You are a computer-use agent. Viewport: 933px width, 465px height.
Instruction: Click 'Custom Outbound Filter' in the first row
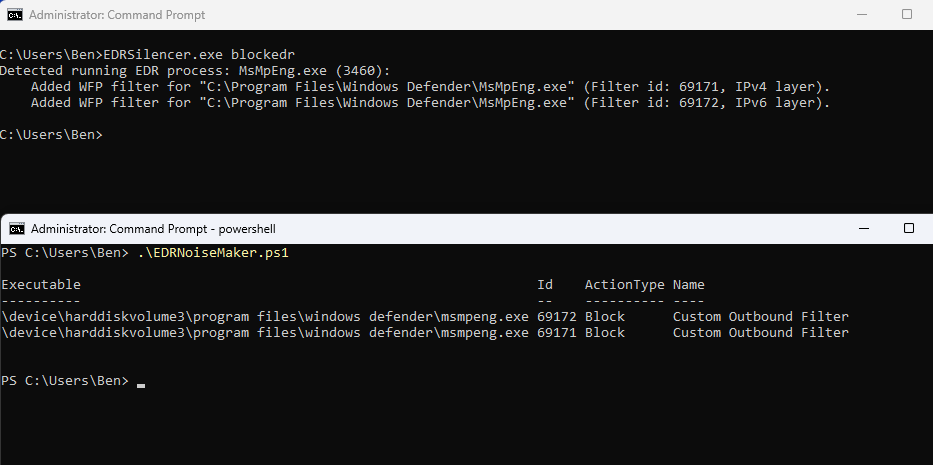pyautogui.click(x=760, y=317)
